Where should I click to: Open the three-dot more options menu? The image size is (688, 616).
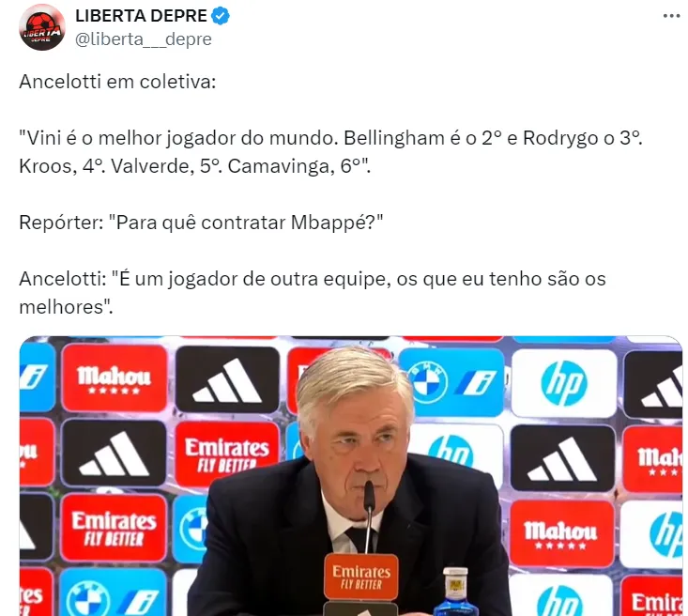coord(671,16)
